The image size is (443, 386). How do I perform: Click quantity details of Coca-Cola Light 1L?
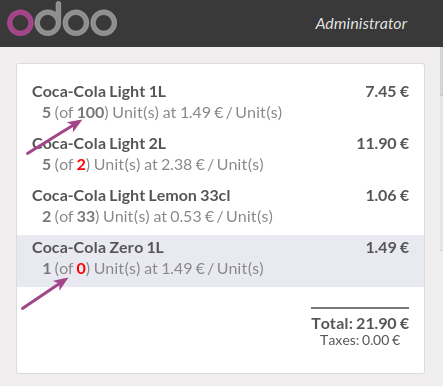pos(162,113)
